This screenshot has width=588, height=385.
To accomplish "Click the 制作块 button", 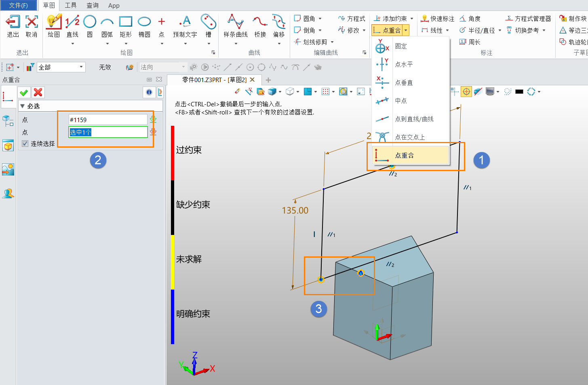I will click(573, 19).
